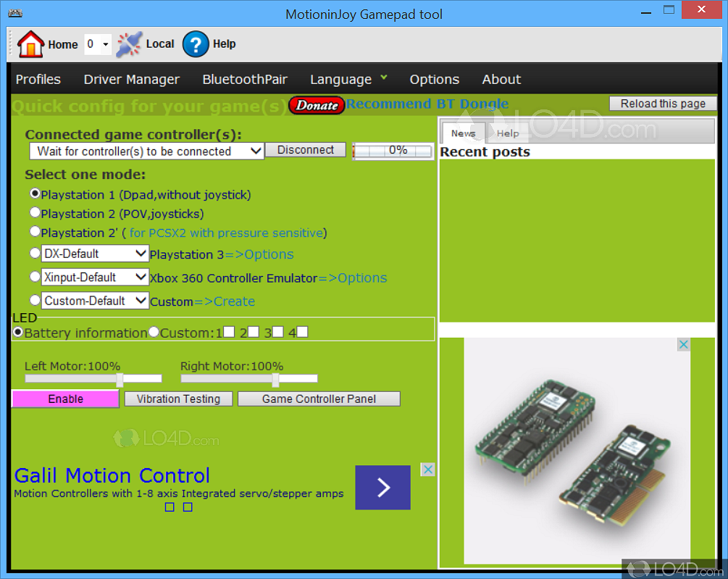Click Reload this page button
728x579 pixels.
pyautogui.click(x=663, y=104)
